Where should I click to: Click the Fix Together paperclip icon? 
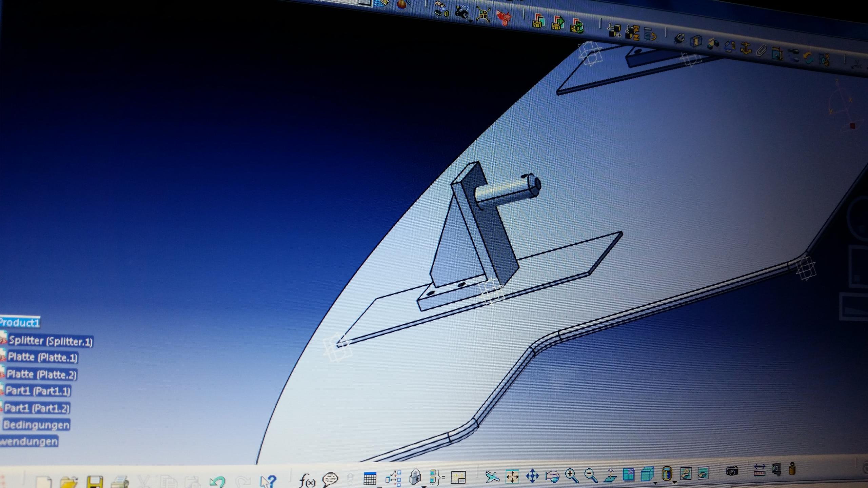point(761,51)
